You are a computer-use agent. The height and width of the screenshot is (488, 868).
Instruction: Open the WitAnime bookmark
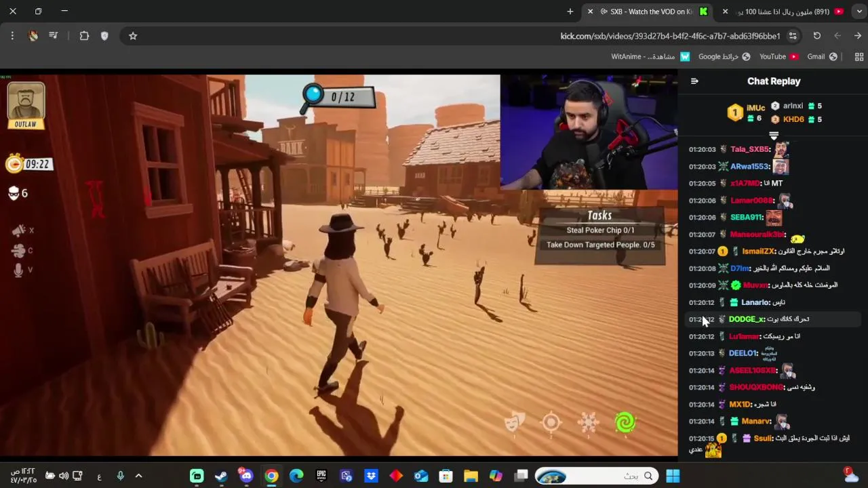tap(650, 57)
